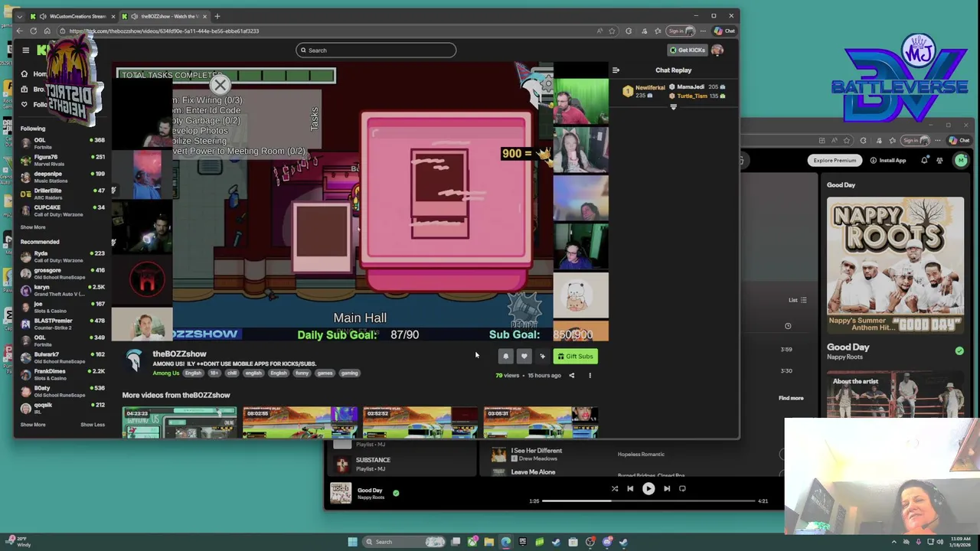Share the video via share icon

tap(571, 376)
